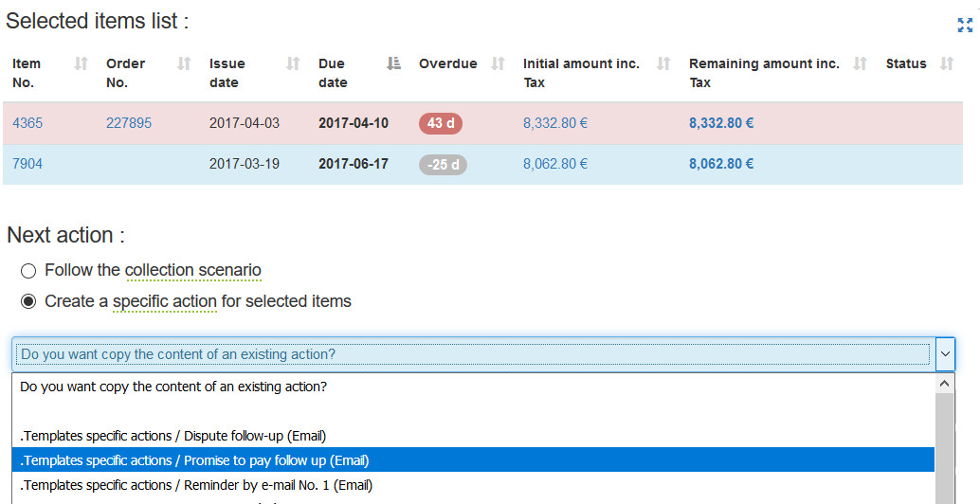
Task: Toggle Due date sort order icon
Action: click(x=394, y=64)
